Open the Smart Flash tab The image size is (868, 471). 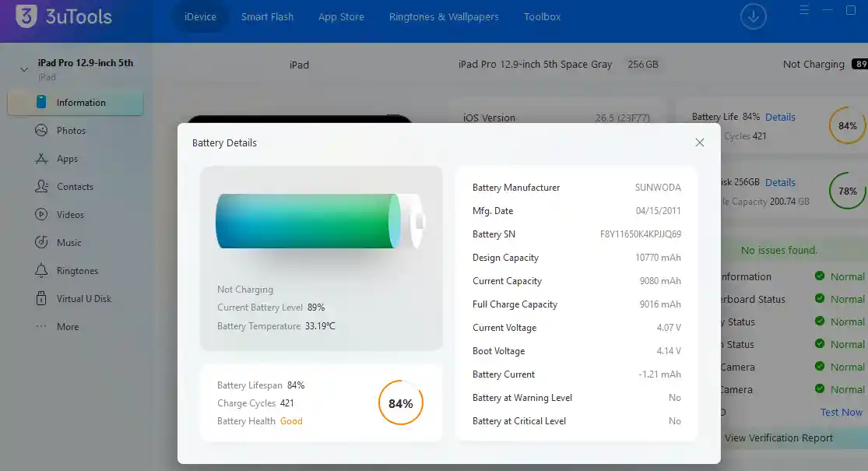coord(267,16)
